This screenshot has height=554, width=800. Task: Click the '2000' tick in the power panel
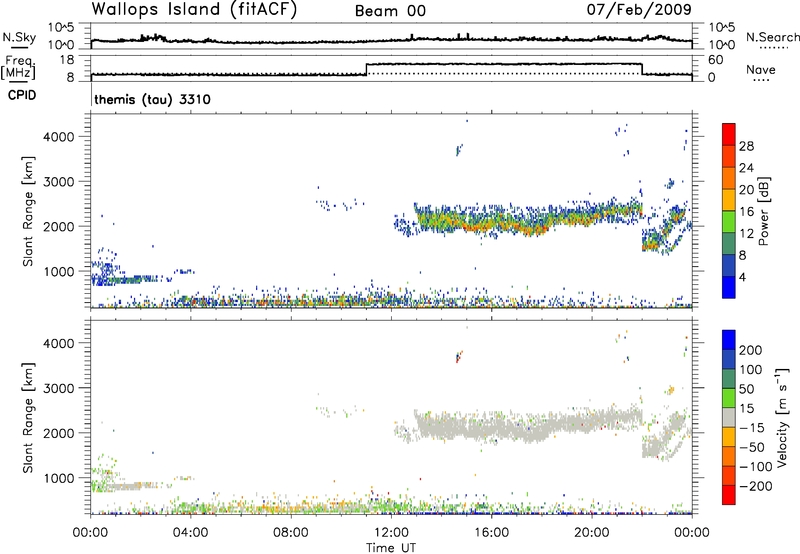coord(59,226)
